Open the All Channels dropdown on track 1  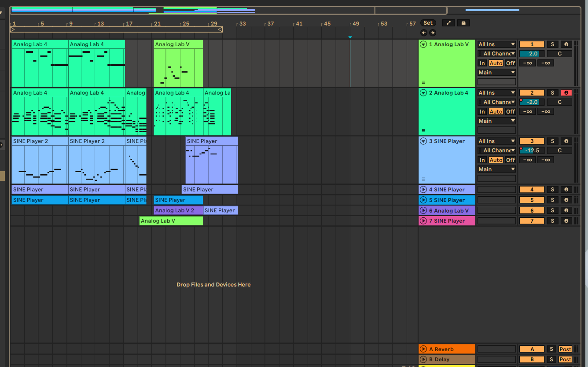click(496, 54)
